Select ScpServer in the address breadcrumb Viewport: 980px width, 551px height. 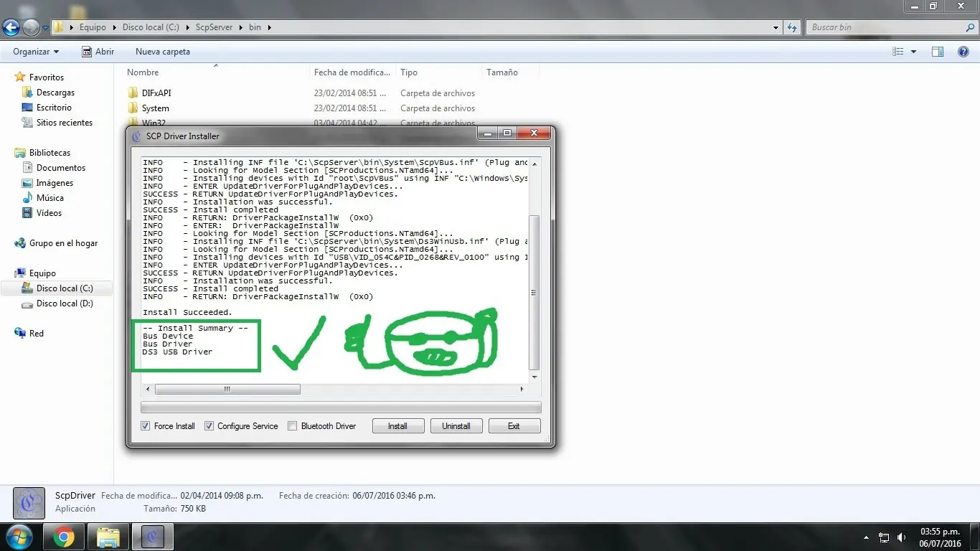pyautogui.click(x=215, y=27)
